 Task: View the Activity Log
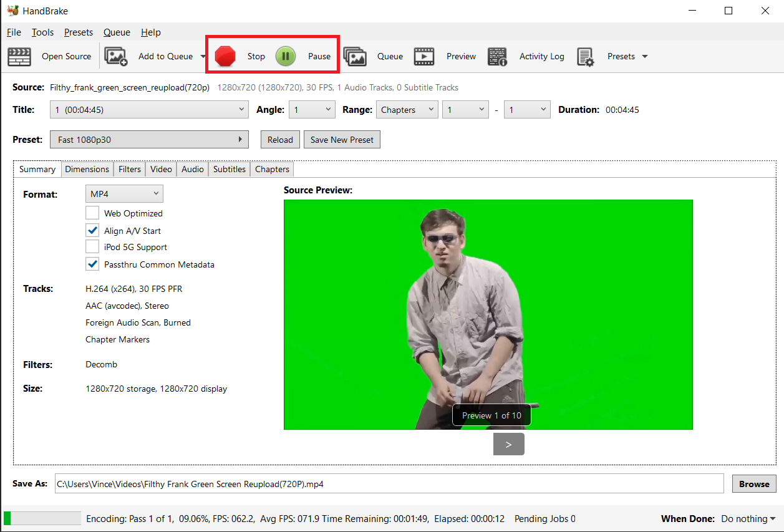(529, 56)
